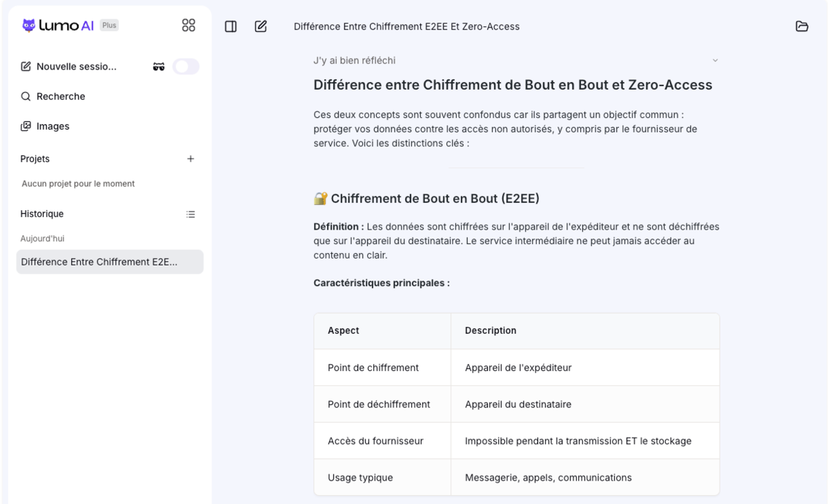Viewport: 828px width, 504px height.
Task: Click the ghost mode sunglasses icon
Action: pyautogui.click(x=159, y=67)
